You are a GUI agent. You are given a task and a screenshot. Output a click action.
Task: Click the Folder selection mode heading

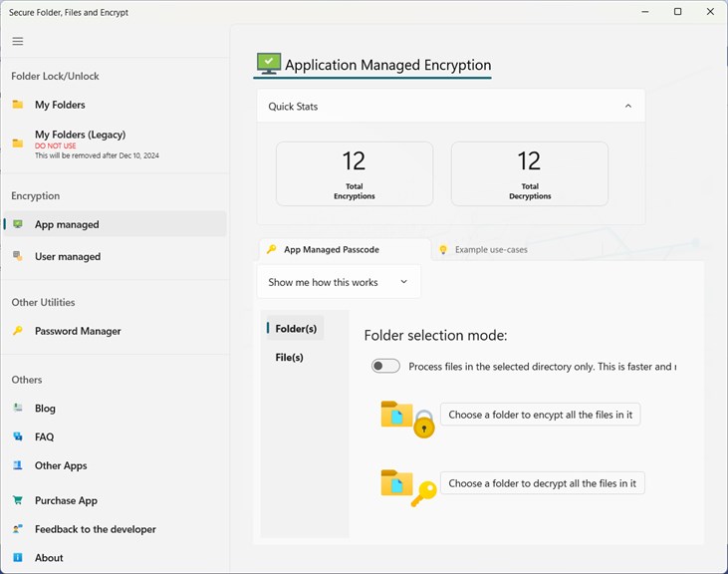435,335
